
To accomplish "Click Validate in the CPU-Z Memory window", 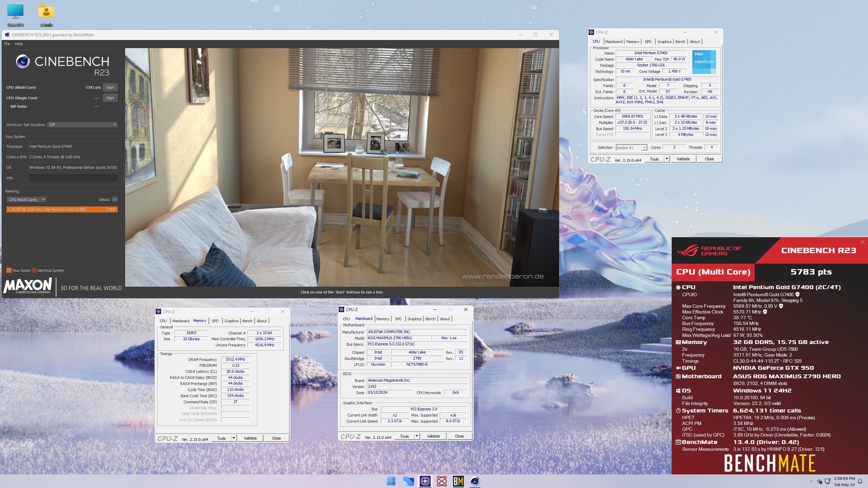I will 250,438.
